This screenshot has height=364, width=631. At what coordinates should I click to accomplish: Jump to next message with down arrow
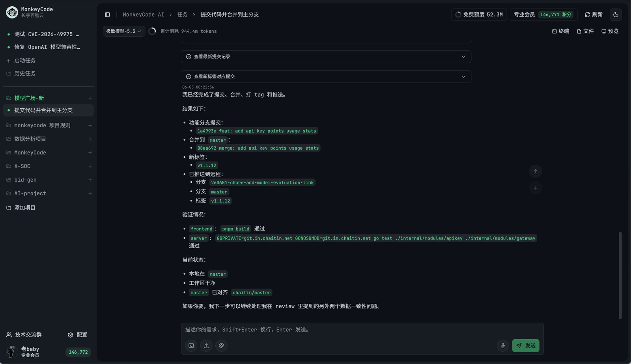pyautogui.click(x=536, y=188)
